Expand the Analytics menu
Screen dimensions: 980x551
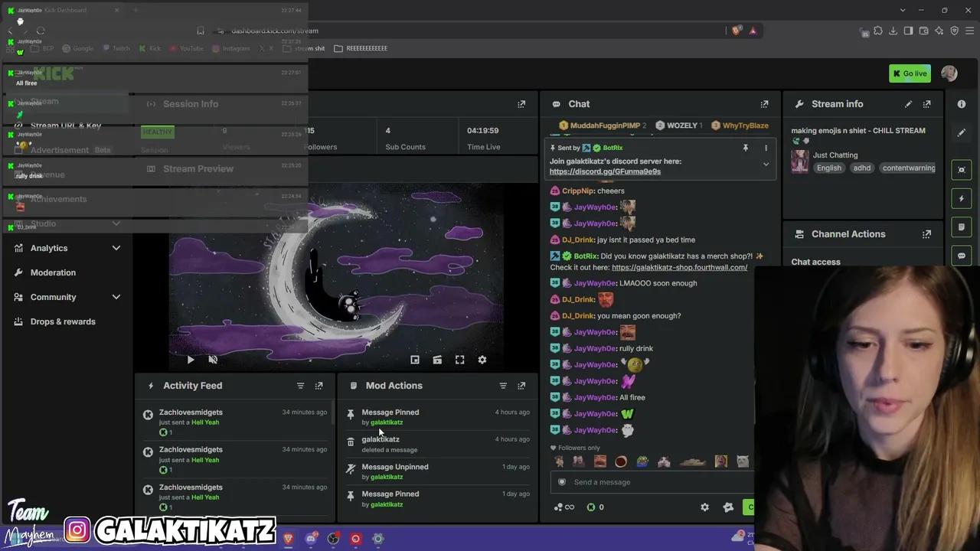116,248
